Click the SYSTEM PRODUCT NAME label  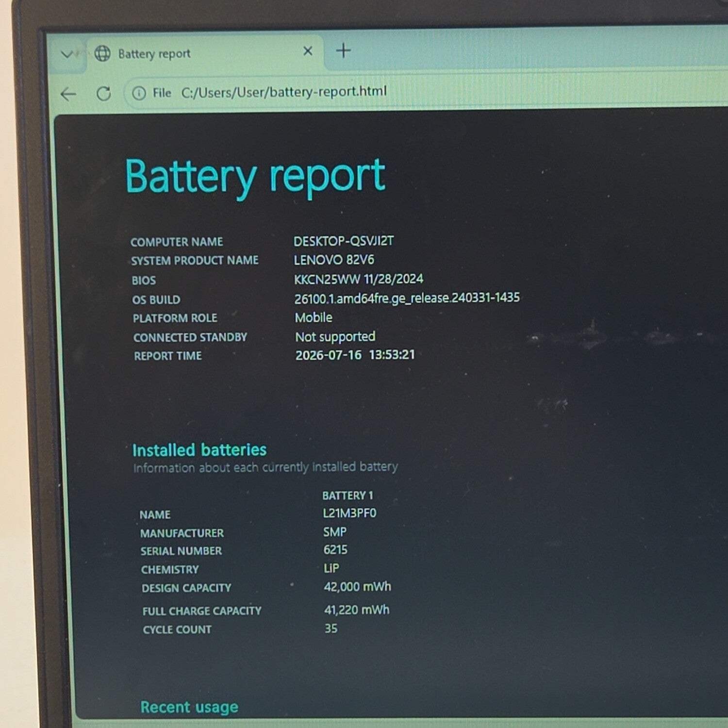tap(195, 261)
